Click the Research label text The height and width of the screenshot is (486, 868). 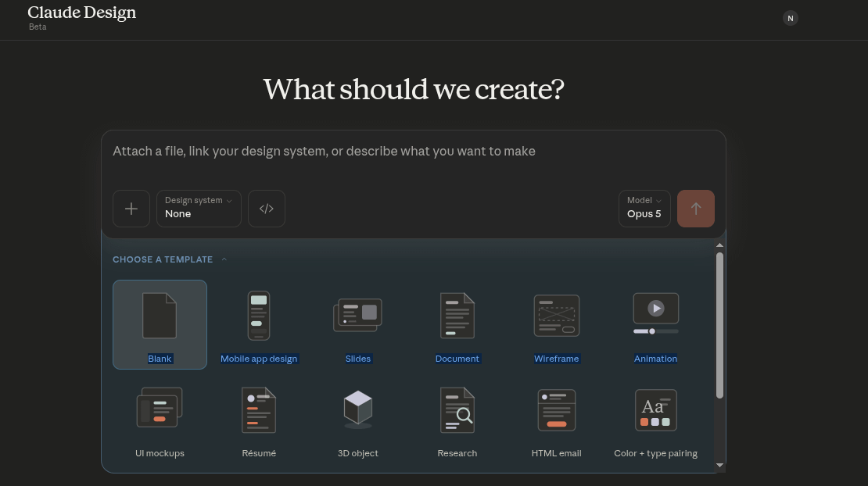pyautogui.click(x=457, y=453)
